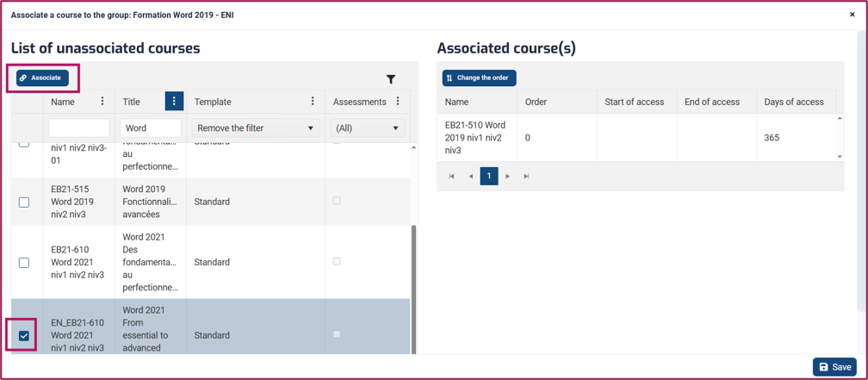Check the EB21-610 Word 2021 course

coord(24,263)
